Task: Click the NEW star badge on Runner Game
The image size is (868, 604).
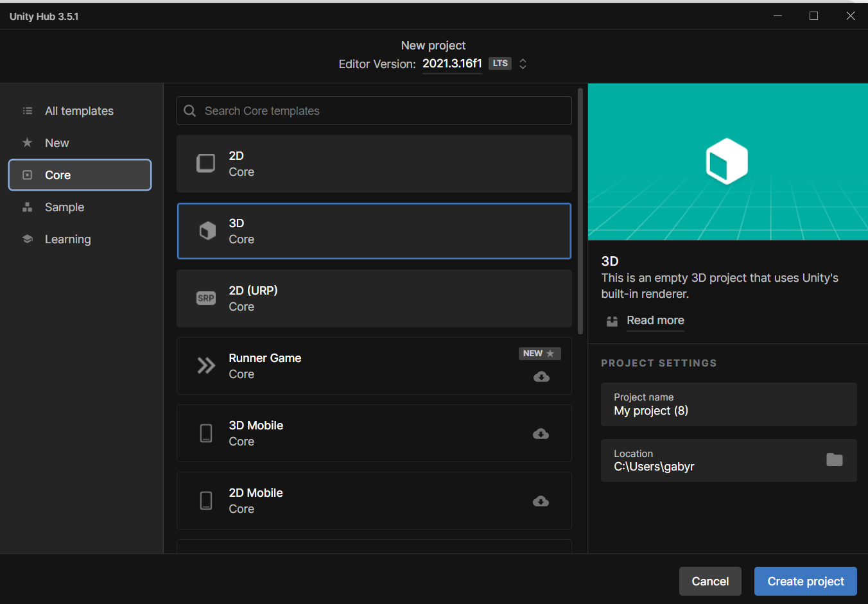Action: click(540, 354)
